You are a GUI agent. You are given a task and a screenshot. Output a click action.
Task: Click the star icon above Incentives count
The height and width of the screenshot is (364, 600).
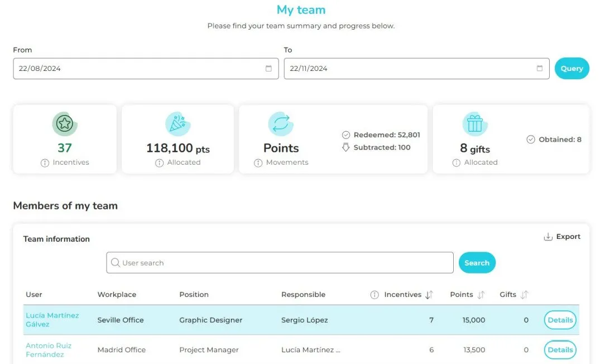[x=65, y=124]
